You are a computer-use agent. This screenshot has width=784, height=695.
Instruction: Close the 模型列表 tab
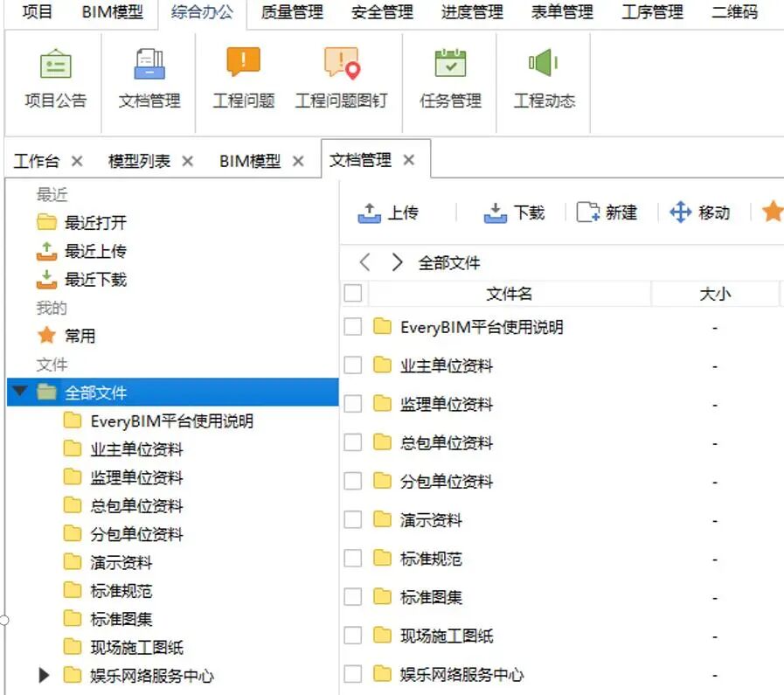[186, 160]
